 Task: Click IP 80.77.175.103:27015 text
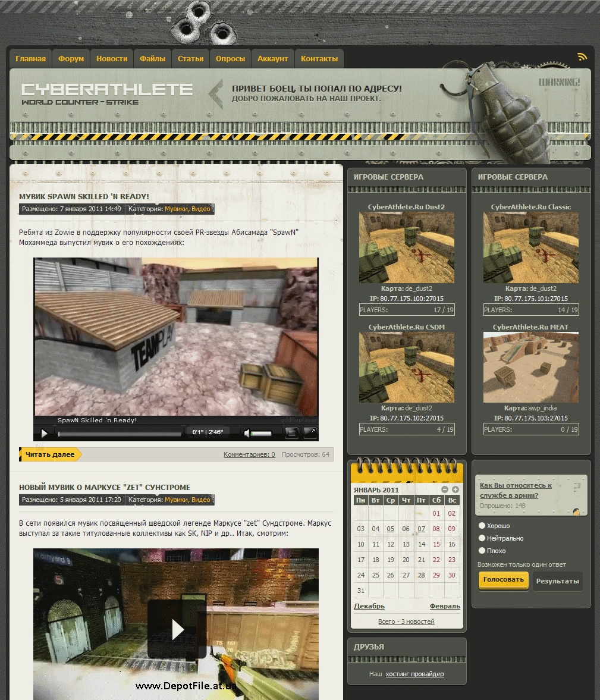click(x=531, y=418)
